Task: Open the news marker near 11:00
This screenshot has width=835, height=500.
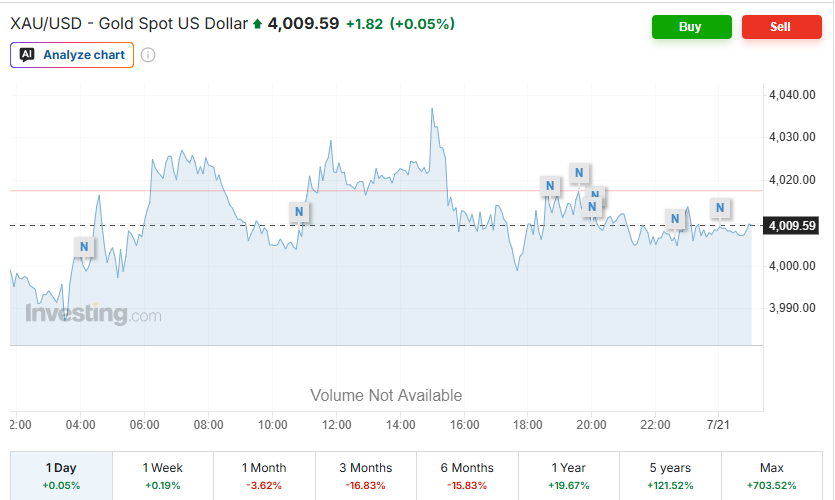Action: 299,212
